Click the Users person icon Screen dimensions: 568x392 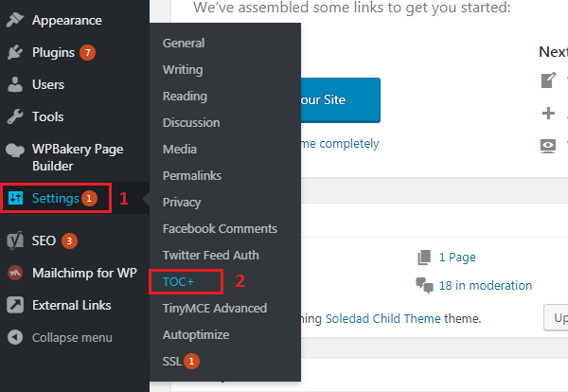(14, 84)
